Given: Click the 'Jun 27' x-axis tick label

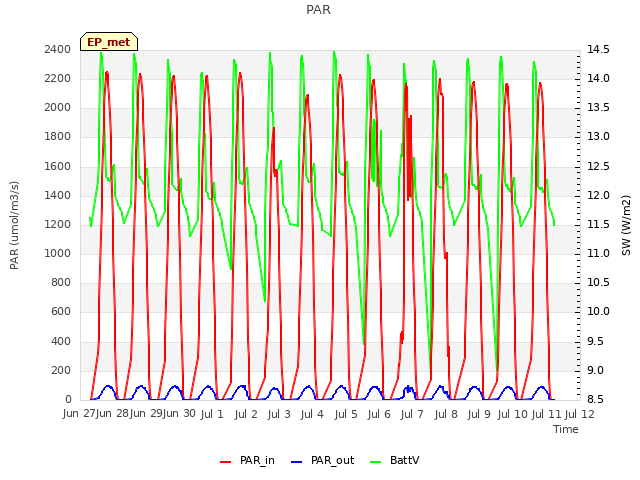Looking at the screenshot, I should 79,414.
